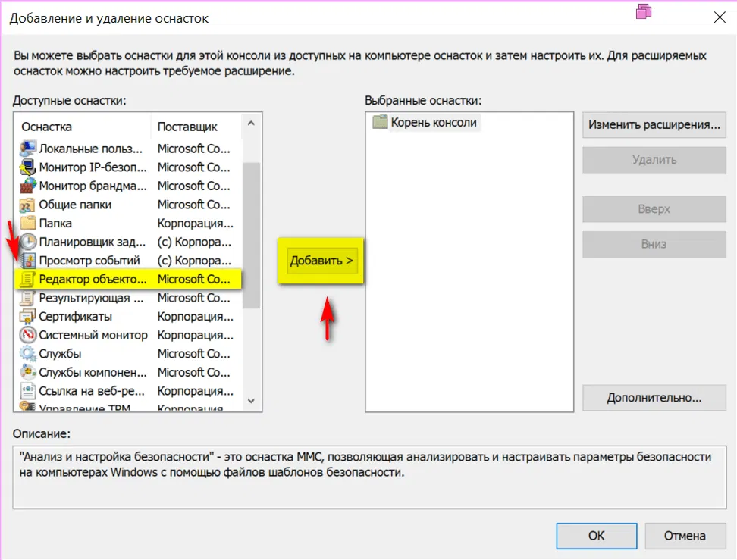Viewport: 737px width, 560px height.
Task: Click the Дополнительно button
Action: click(654, 398)
